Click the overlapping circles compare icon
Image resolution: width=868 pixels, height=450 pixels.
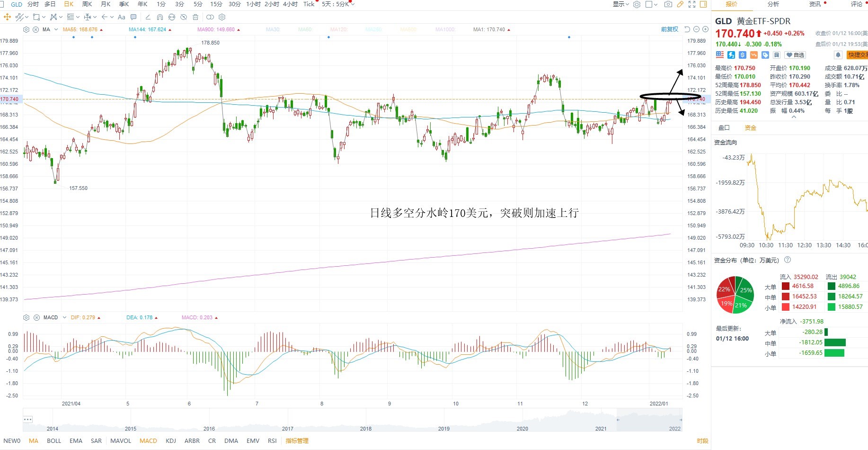[210, 17]
